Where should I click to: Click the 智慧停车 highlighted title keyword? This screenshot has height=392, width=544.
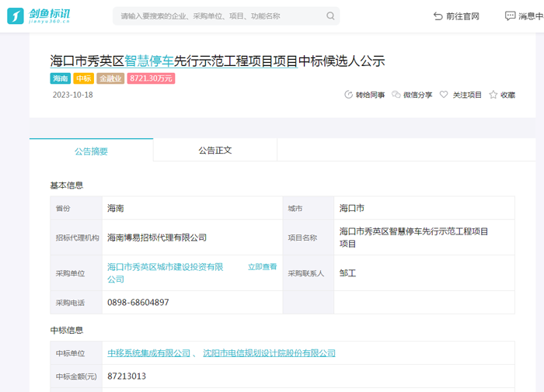pos(149,61)
